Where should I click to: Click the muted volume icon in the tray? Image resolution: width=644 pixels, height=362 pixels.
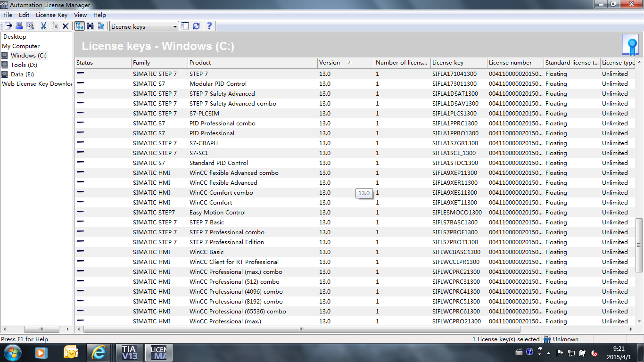[594, 353]
